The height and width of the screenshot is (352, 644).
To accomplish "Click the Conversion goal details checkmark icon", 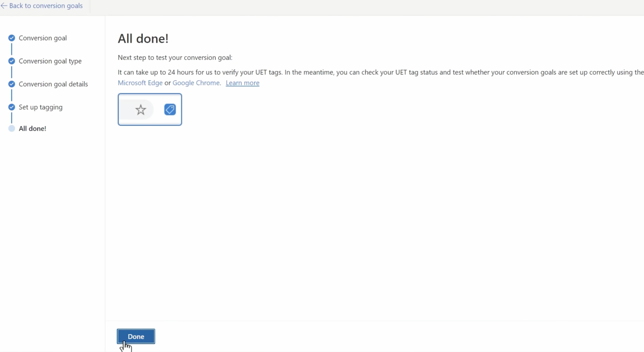I will click(x=12, y=84).
